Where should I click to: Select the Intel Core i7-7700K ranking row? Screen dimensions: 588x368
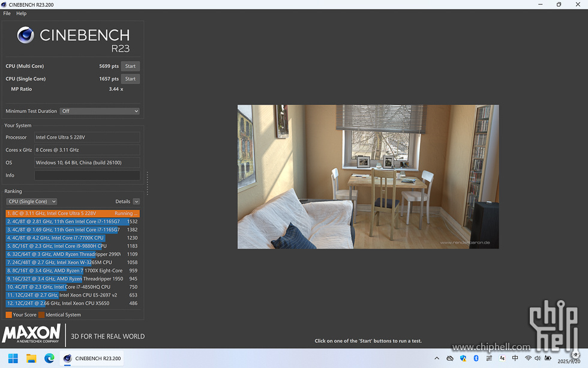coord(73,238)
